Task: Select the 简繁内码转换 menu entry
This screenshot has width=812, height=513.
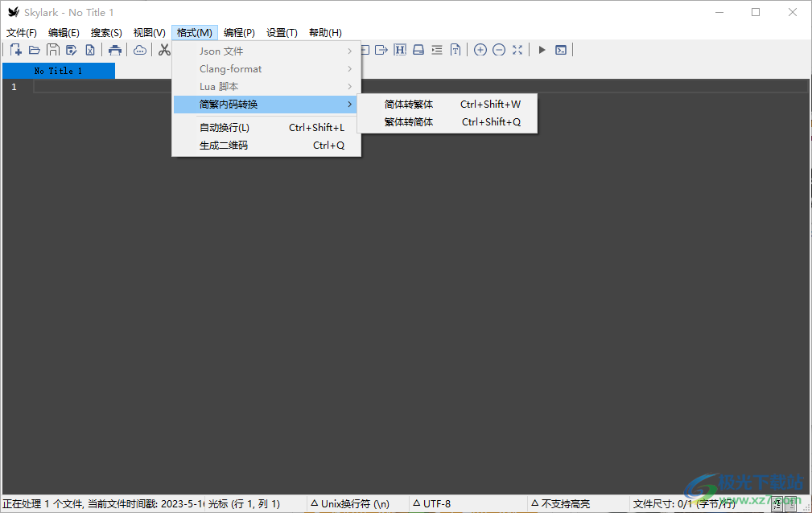Action: coord(266,104)
